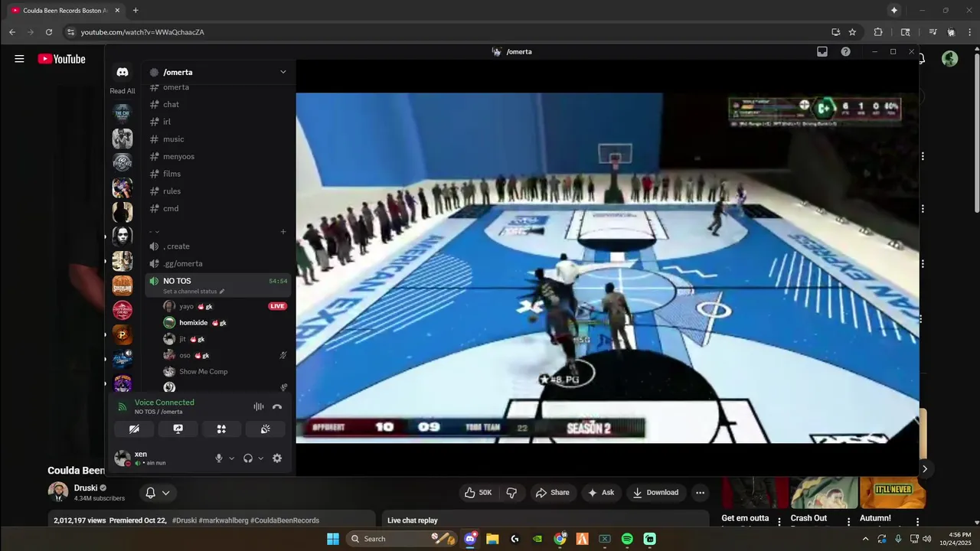Open the YouTube hamburger guide menu
The height and width of the screenshot is (551, 980).
pyautogui.click(x=19, y=59)
